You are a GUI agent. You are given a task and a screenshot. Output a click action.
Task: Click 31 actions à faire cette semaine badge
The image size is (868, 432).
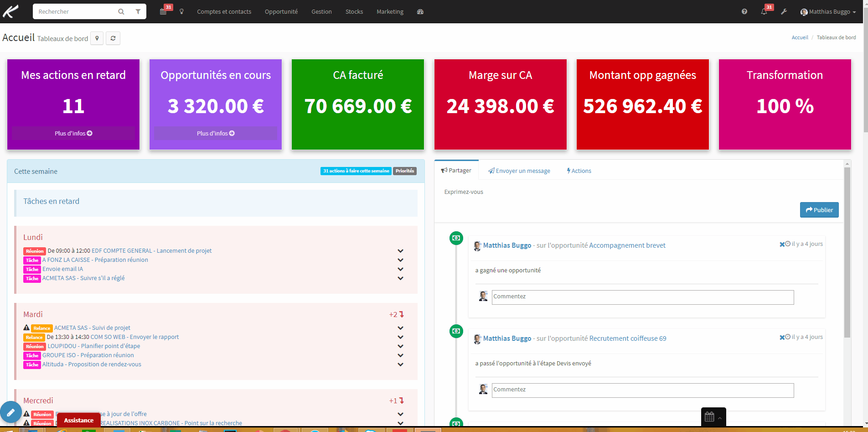(356, 171)
